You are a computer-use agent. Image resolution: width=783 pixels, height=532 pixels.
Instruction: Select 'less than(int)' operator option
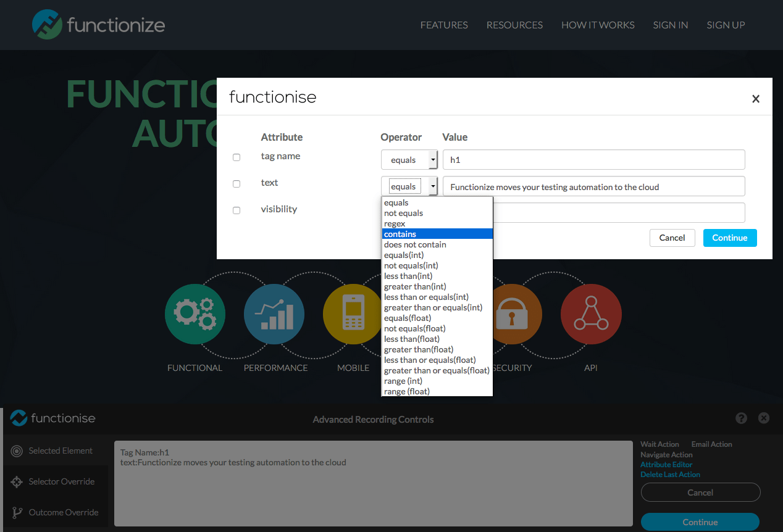437,276
